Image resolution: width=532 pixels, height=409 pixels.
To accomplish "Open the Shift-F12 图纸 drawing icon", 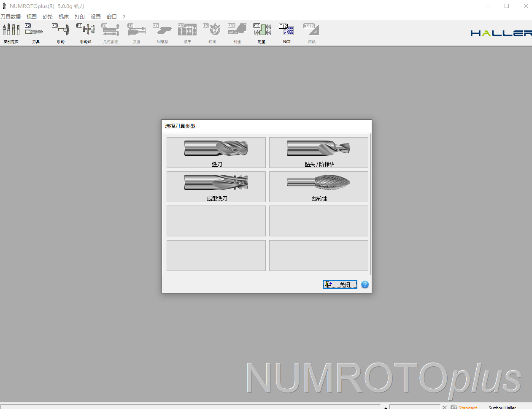I will 312,33.
